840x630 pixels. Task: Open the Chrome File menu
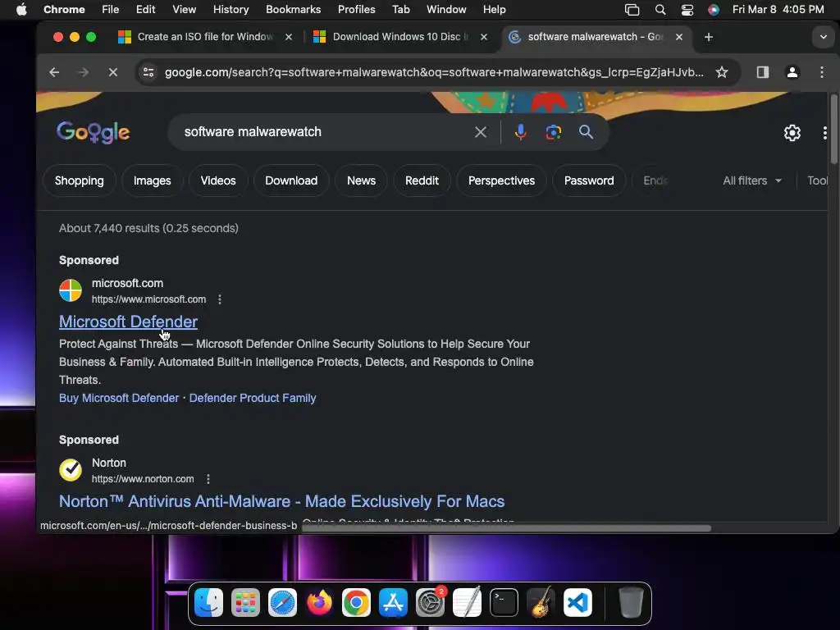(111, 10)
